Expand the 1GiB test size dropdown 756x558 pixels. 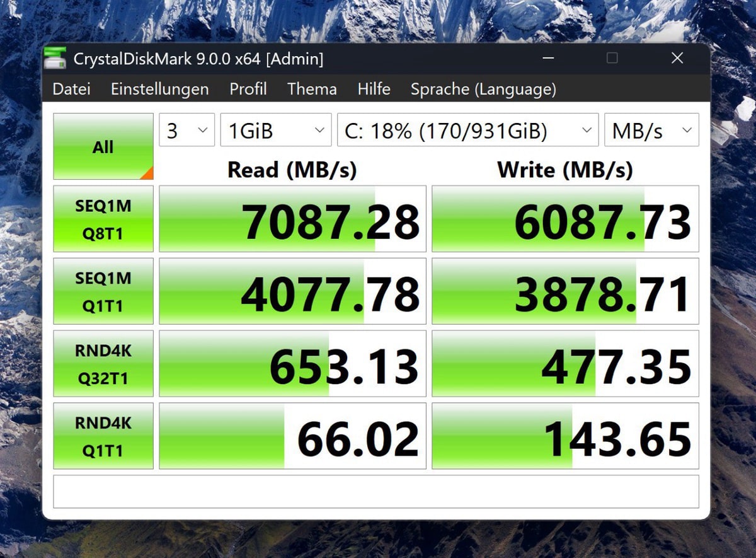(x=275, y=131)
